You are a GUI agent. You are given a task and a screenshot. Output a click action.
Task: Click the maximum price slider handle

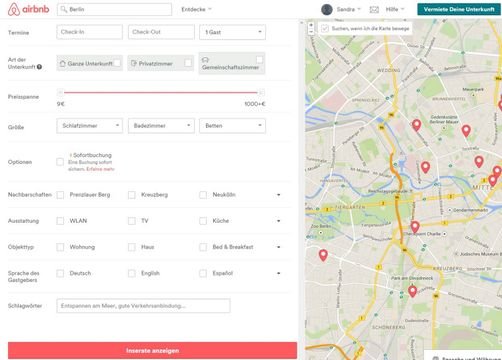tap(262, 92)
